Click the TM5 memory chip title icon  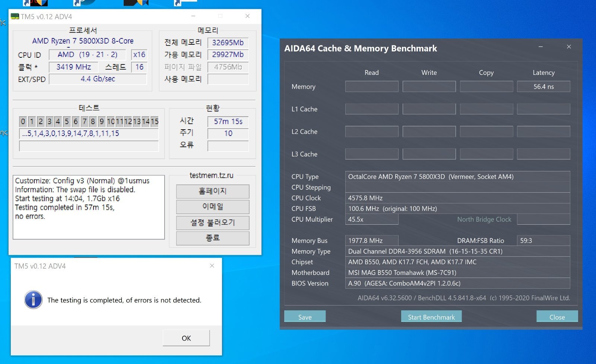pyautogui.click(x=15, y=16)
